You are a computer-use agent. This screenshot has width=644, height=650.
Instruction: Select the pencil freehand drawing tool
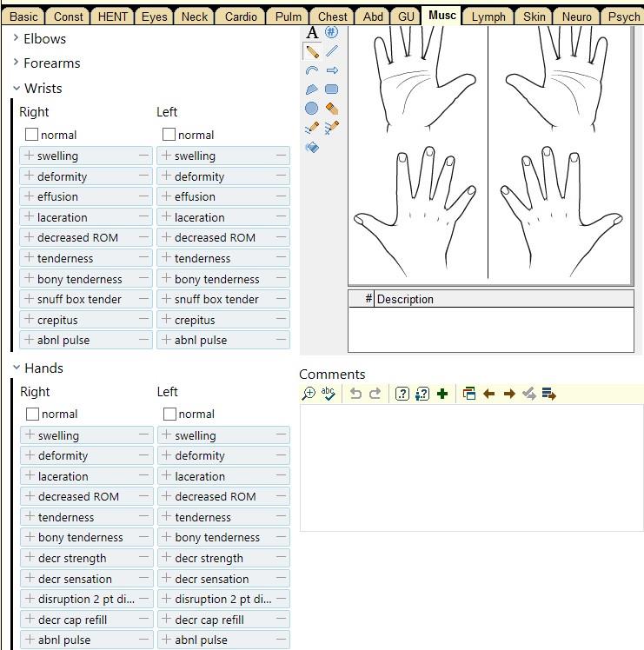312,52
